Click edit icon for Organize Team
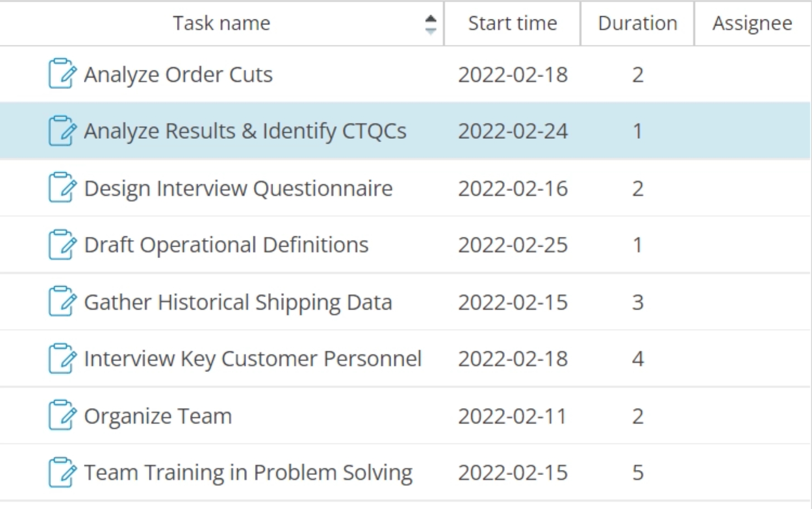This screenshot has height=509, width=812. (62, 415)
